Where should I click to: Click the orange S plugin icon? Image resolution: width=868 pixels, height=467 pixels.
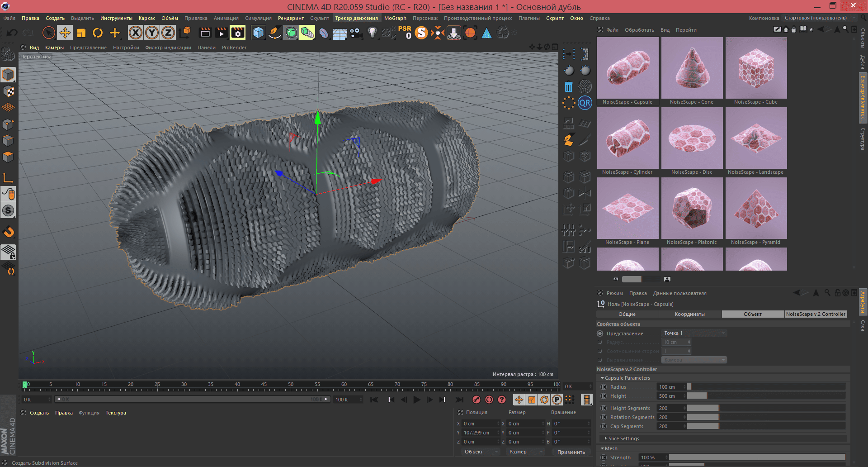coord(421,33)
